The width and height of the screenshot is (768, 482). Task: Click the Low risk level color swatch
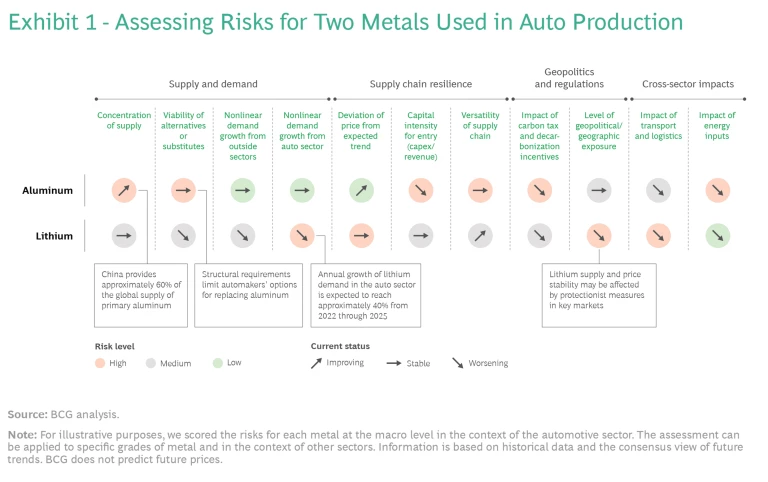click(x=218, y=363)
